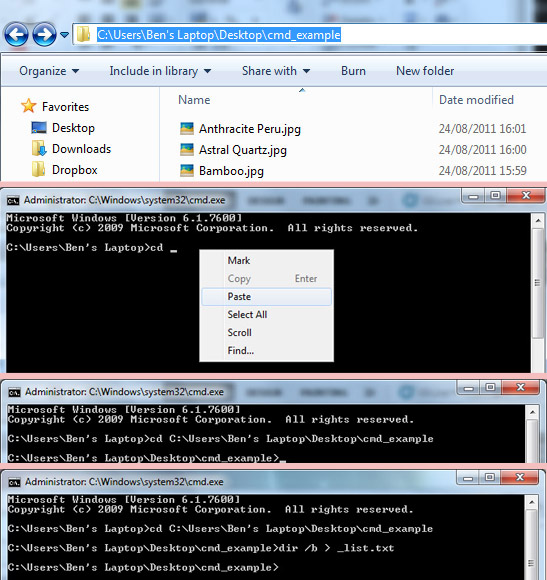
Task: Click date 24/08/2011 16:00
Action: [x=482, y=150]
